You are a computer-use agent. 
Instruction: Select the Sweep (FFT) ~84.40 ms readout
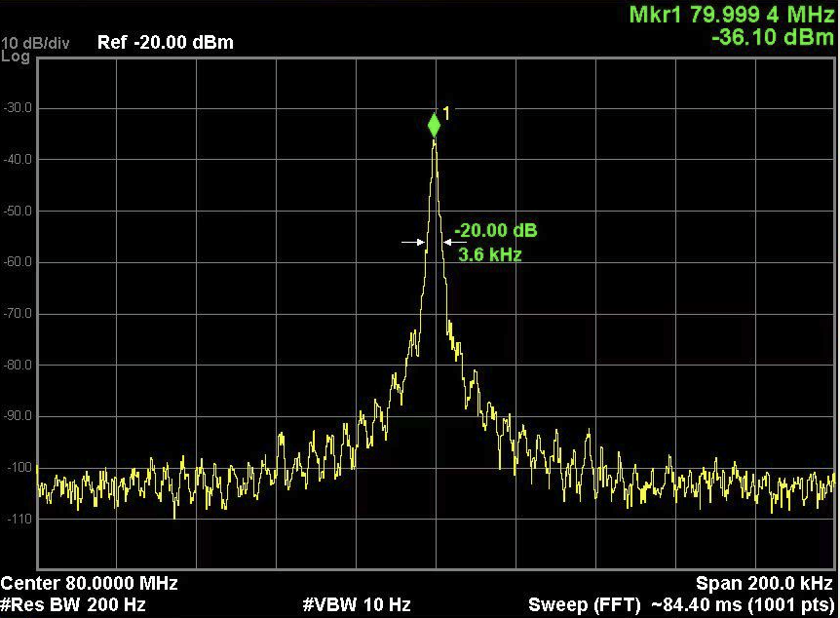(681, 605)
